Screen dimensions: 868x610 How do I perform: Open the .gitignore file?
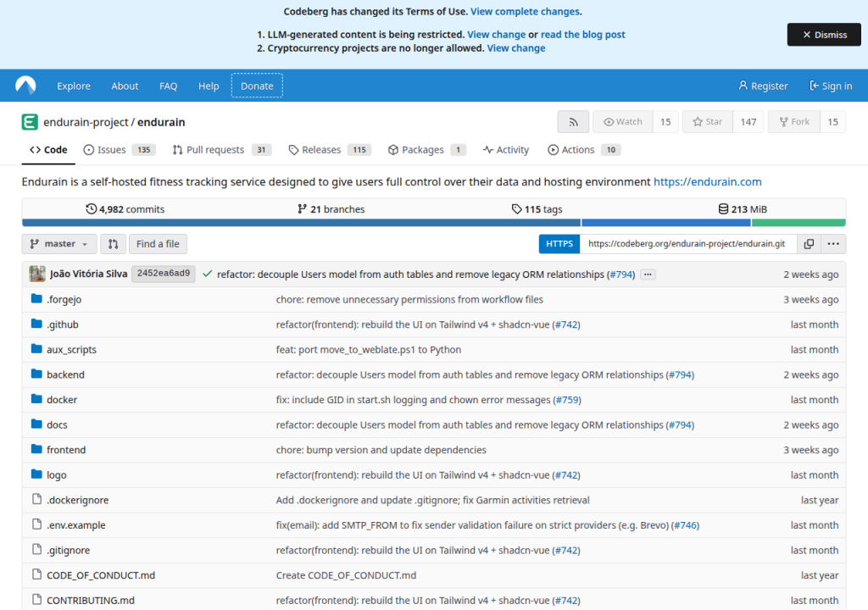68,550
